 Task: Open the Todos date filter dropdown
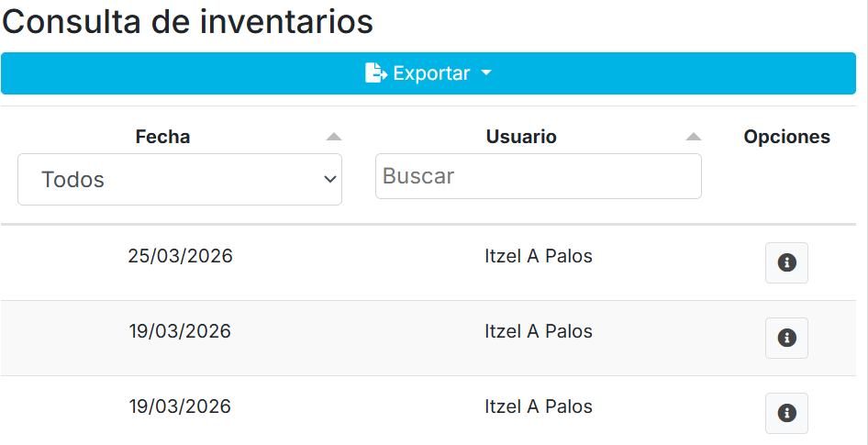pos(179,179)
